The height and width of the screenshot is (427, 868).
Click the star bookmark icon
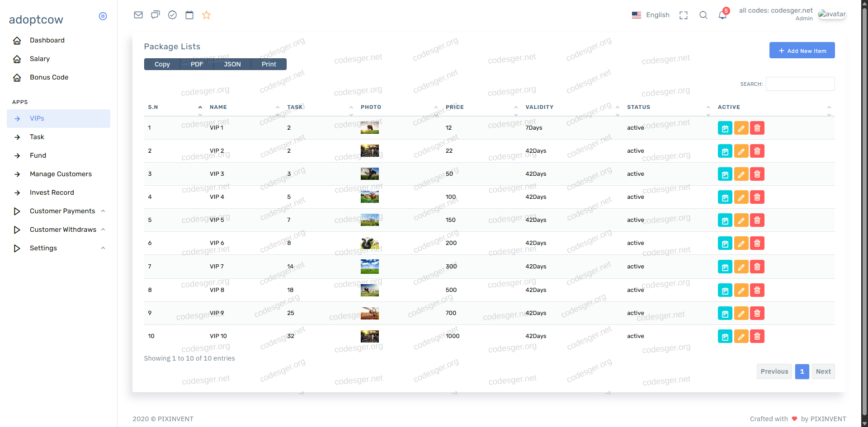pos(207,15)
